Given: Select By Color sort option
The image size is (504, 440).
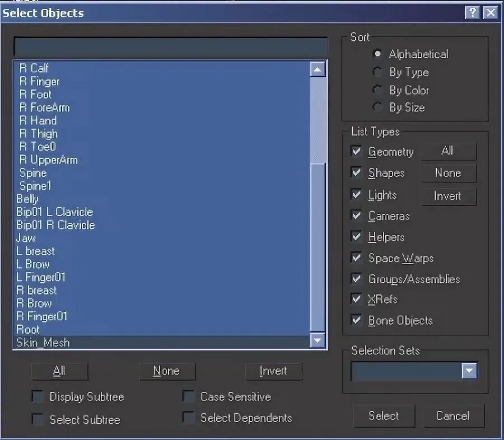Looking at the screenshot, I should [377, 90].
